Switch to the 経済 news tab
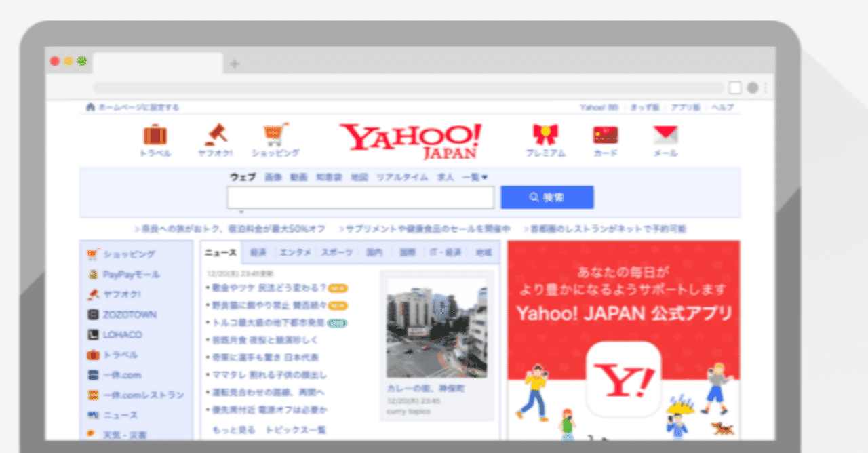Screen dimensions: 868x453 tap(258, 252)
